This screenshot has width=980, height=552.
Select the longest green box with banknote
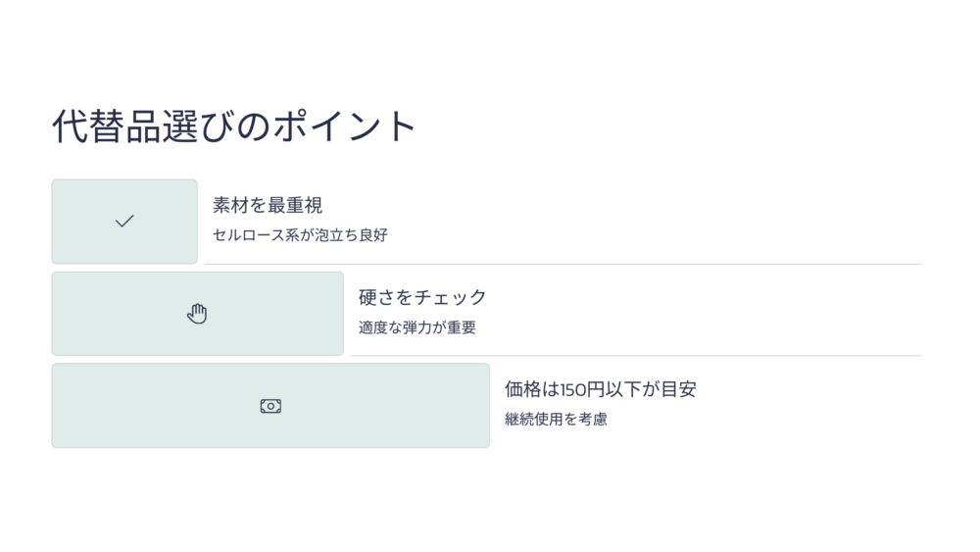click(x=270, y=405)
